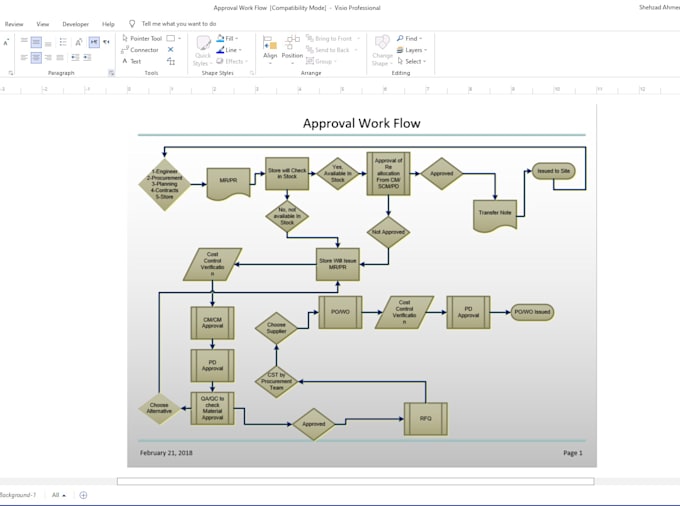Click the Background-1 page tab
The image size is (680, 506).
tap(17, 495)
